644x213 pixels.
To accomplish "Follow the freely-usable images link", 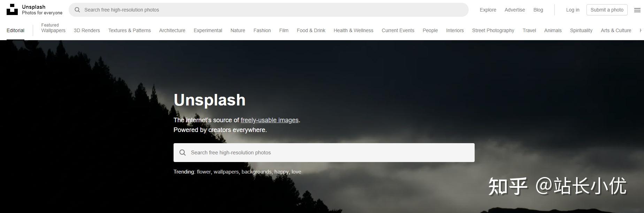I will 269,120.
